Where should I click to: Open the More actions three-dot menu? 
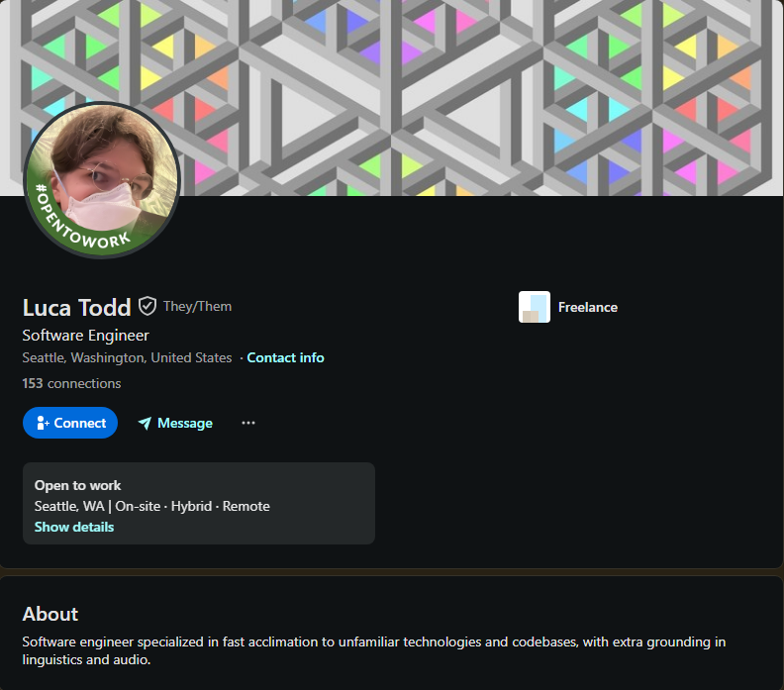pos(248,423)
